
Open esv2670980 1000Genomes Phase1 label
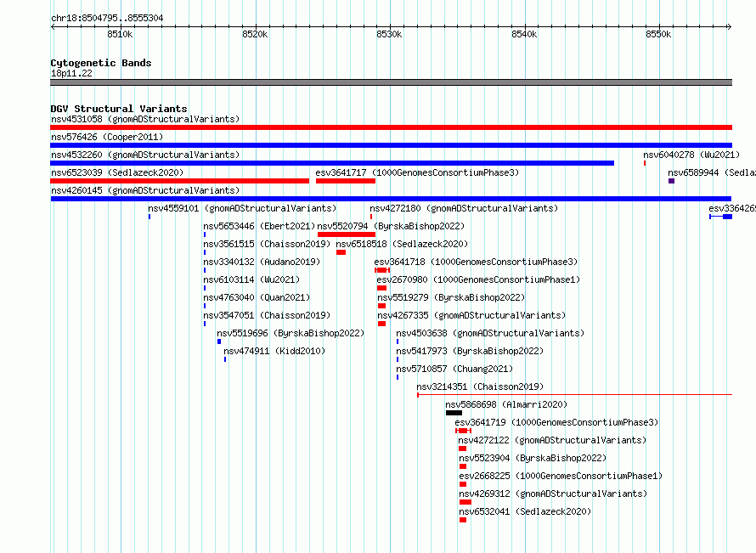coord(478,279)
